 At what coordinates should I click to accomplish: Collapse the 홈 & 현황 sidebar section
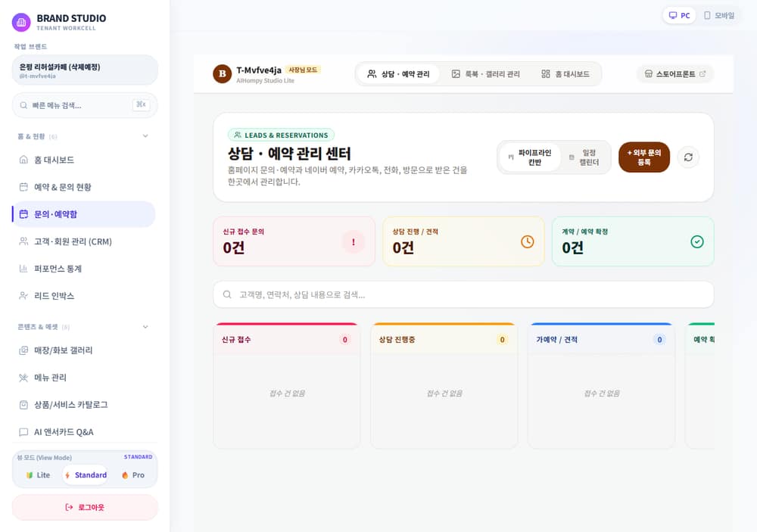145,136
